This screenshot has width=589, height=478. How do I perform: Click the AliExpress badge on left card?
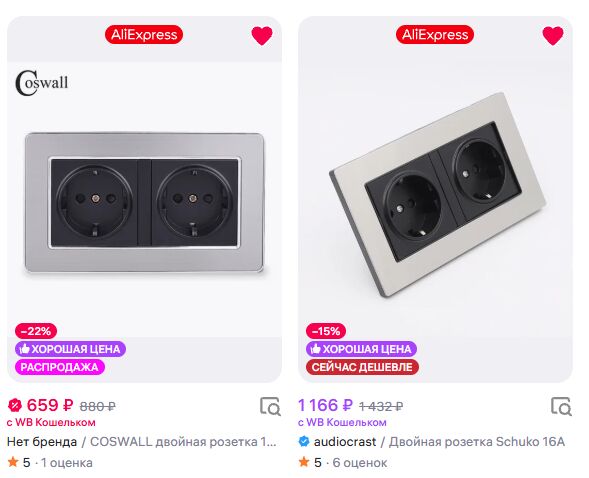pos(144,35)
